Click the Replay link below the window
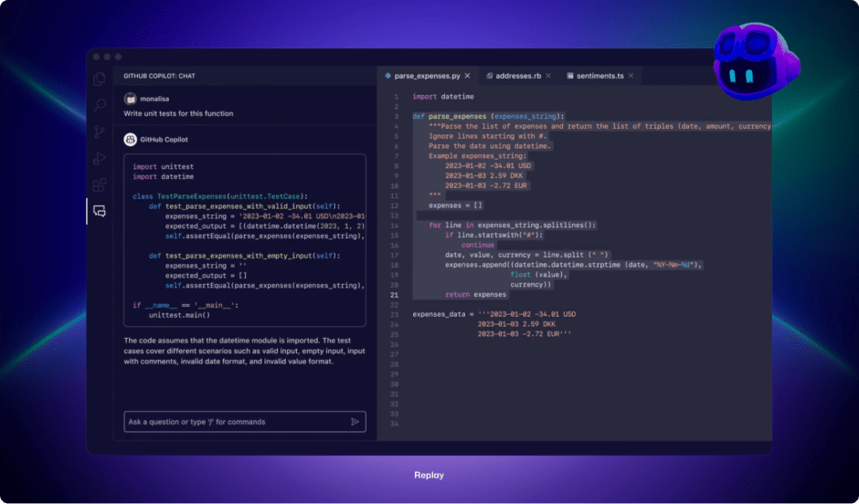 (x=429, y=476)
